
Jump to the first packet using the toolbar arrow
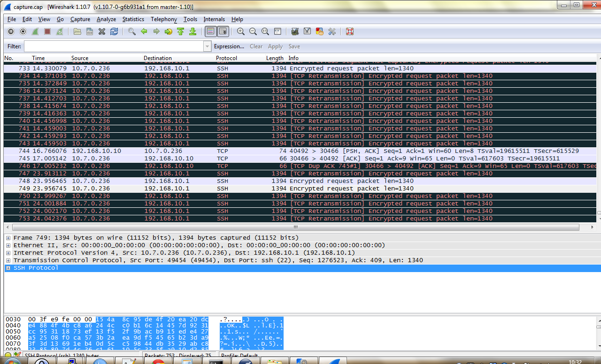[181, 31]
